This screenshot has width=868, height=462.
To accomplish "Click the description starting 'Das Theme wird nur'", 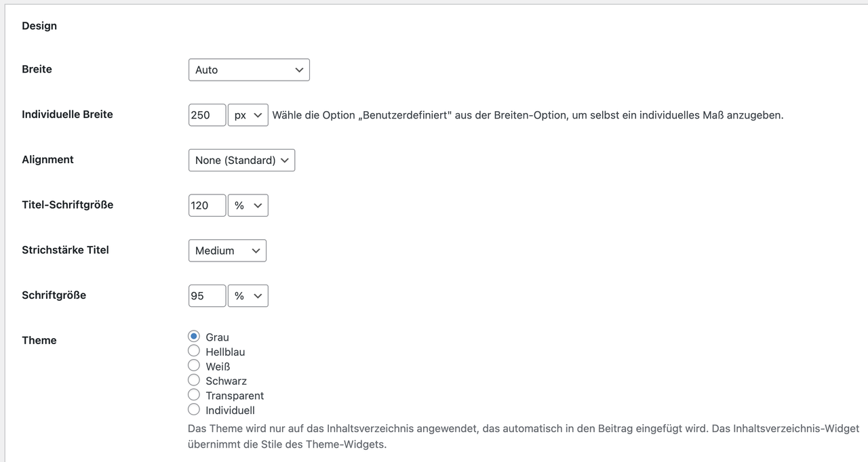I will (524, 437).
